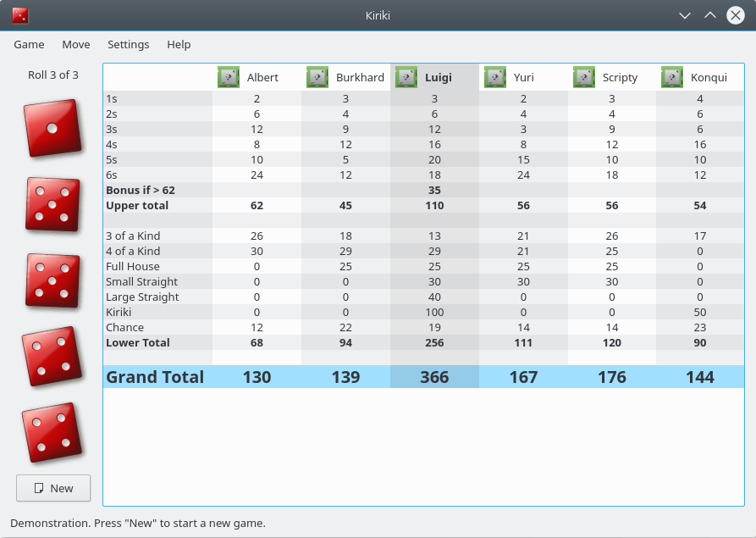Image resolution: width=756 pixels, height=538 pixels.
Task: Click the Albert column header name
Action: (x=262, y=77)
